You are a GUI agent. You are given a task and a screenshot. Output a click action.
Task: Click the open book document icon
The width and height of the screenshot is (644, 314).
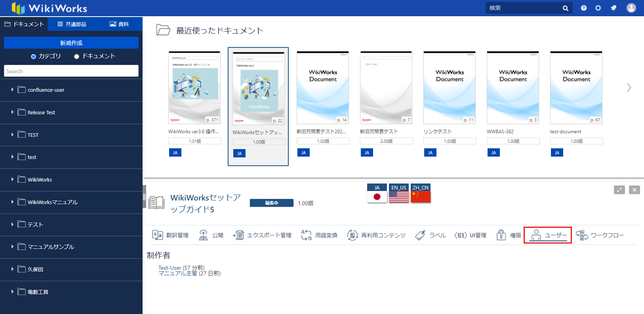pyautogui.click(x=156, y=202)
